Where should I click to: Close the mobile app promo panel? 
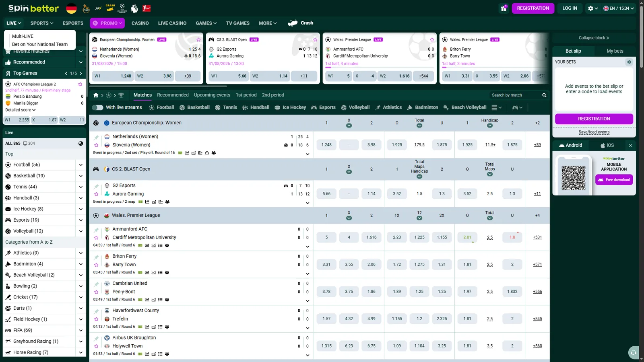631,145
